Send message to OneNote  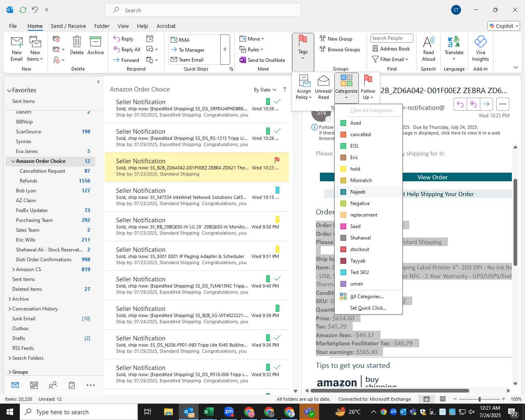[x=262, y=60]
